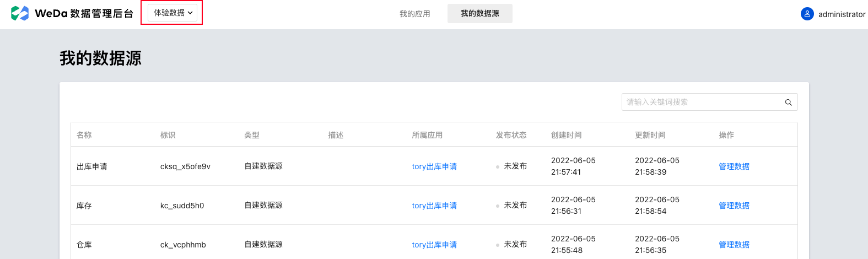This screenshot has height=259, width=868.
Task: Open the 体验数据 environment dropdown
Action: [x=172, y=13]
